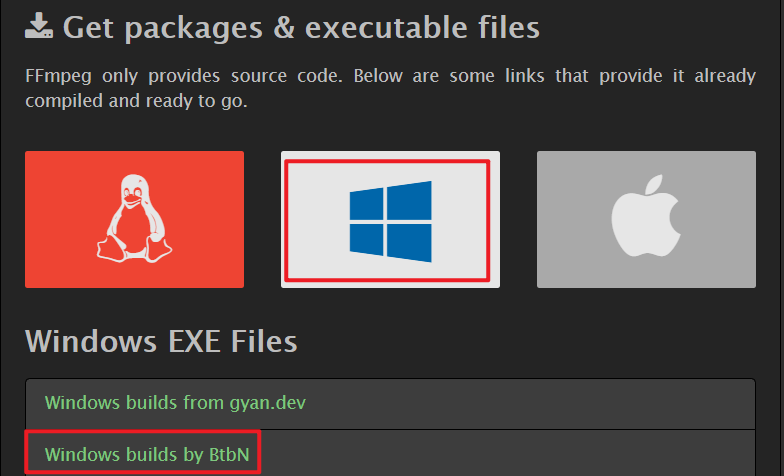Click the blue four-pane Windows logo
The height and width of the screenshot is (476, 784).
[x=390, y=222]
